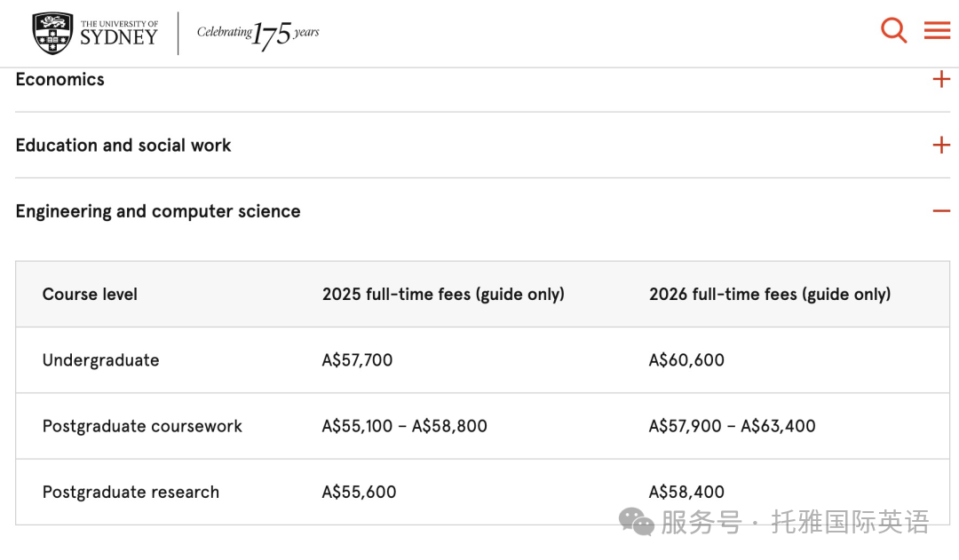Viewport: 959px width, 560px height.
Task: Click the Course level column header
Action: pos(90,295)
